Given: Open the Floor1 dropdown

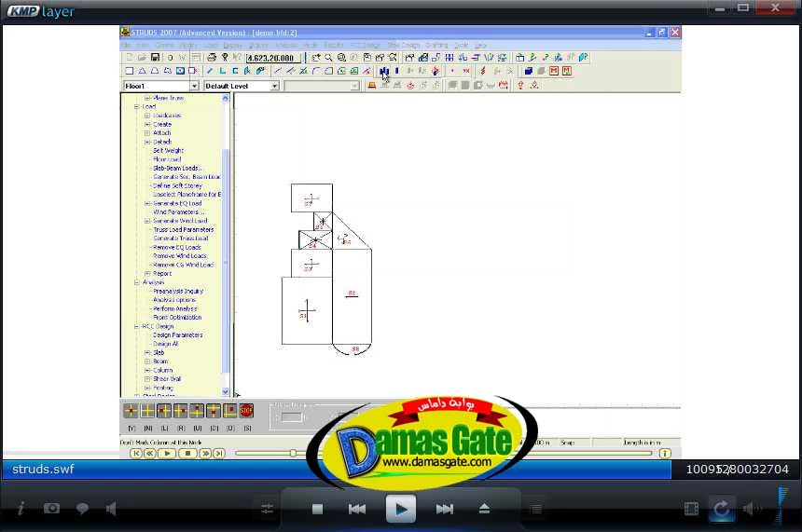Looking at the screenshot, I should click(x=194, y=86).
